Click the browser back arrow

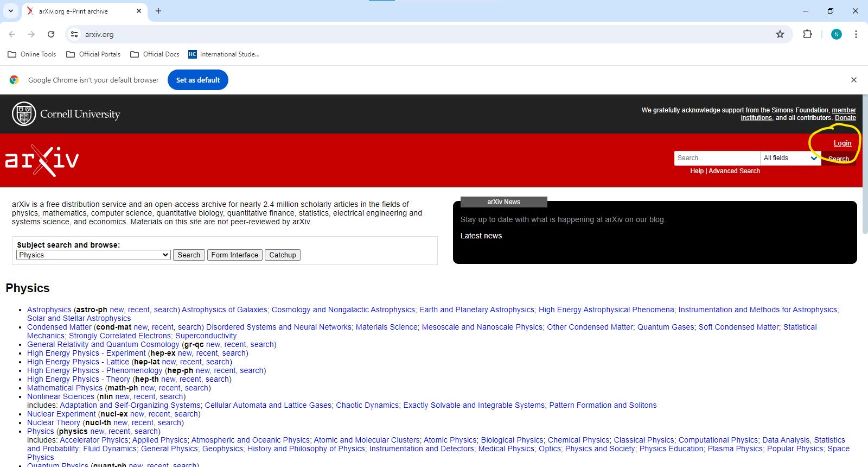12,34
